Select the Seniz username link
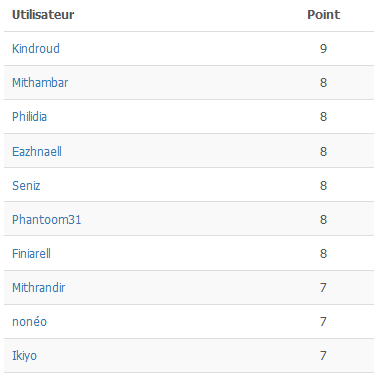This screenshot has height=377, width=374. [x=26, y=186]
